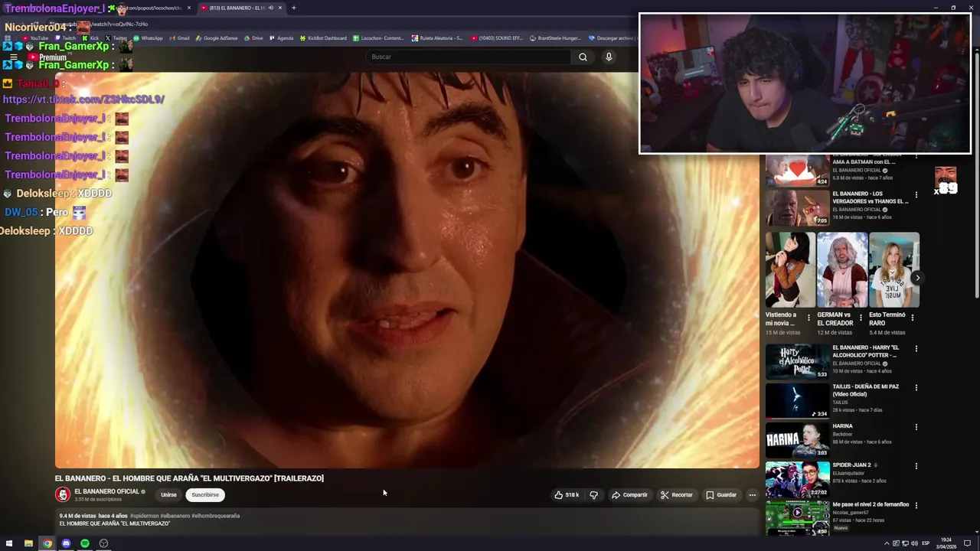The height and width of the screenshot is (551, 980).
Task: Open LOS VERGADORES vs THANOS video thumbnail
Action: pos(797,207)
